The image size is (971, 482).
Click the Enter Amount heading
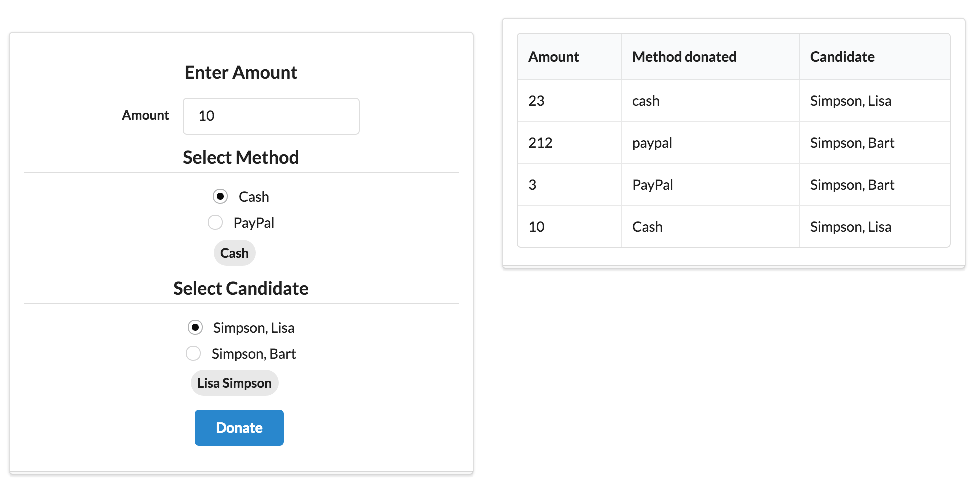[x=241, y=73]
